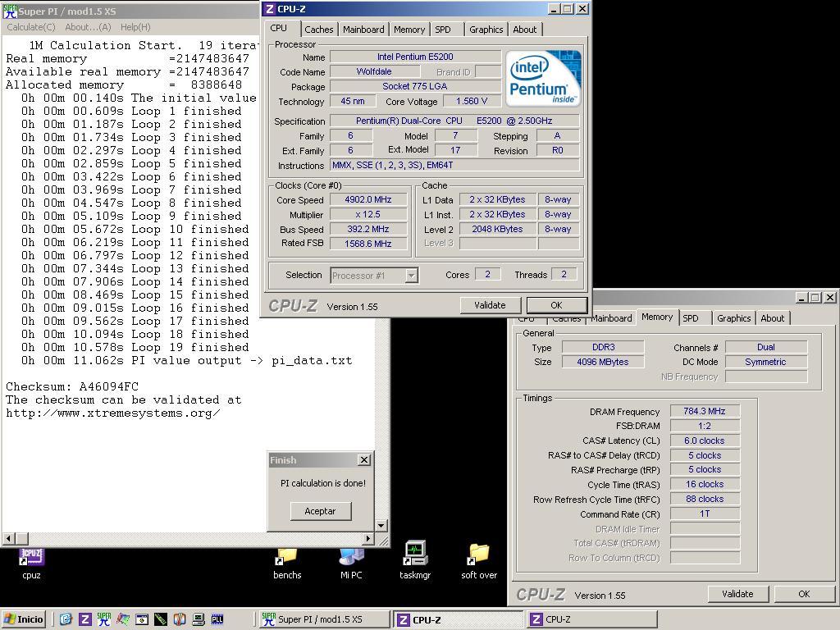Click the Super PI horizontal scrollbar left arrow
Screen dimensions: 840x630
(x=8, y=538)
